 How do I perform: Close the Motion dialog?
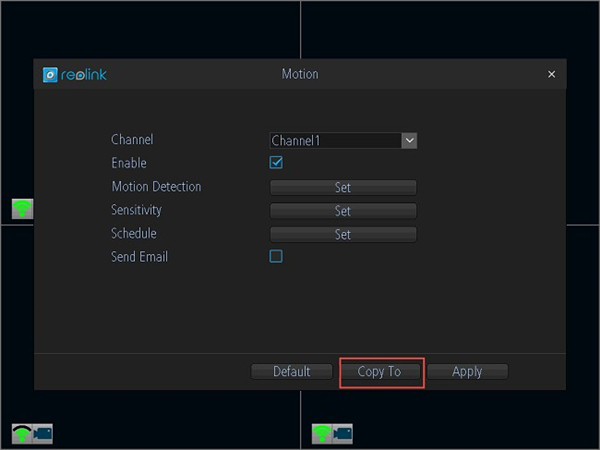pos(551,74)
